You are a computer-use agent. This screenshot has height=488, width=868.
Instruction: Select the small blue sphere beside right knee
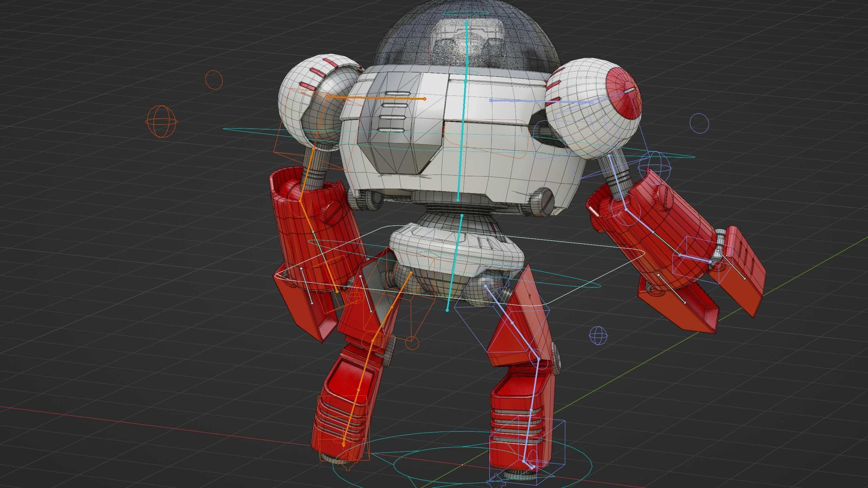tap(598, 335)
